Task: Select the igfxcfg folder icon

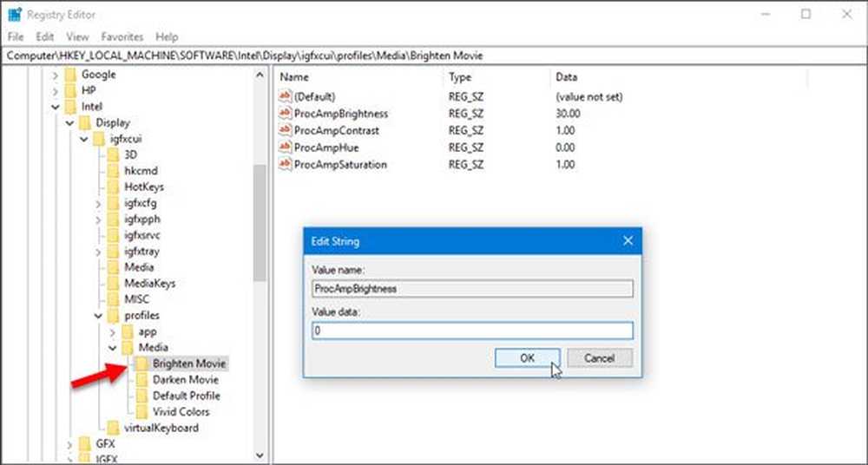Action: tap(113, 203)
